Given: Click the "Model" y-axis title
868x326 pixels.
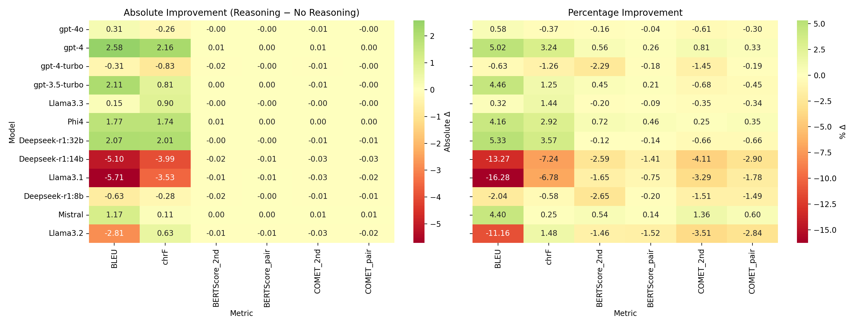Looking at the screenshot, I should (x=12, y=132).
